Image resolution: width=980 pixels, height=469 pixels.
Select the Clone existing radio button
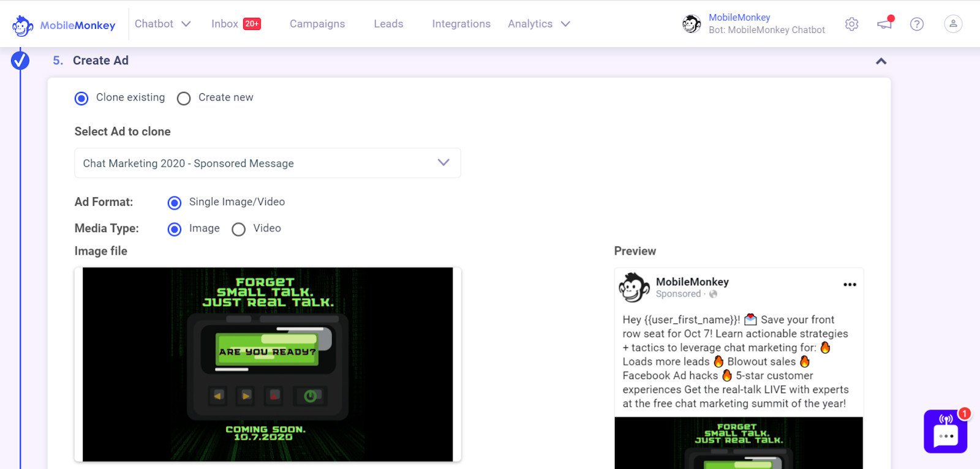tap(81, 99)
